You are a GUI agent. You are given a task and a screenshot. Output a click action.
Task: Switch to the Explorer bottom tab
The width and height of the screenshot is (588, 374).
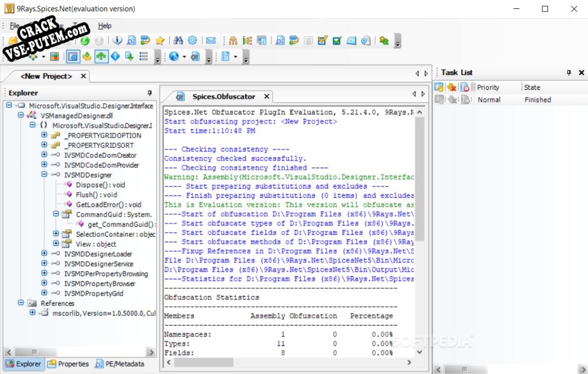click(x=23, y=364)
